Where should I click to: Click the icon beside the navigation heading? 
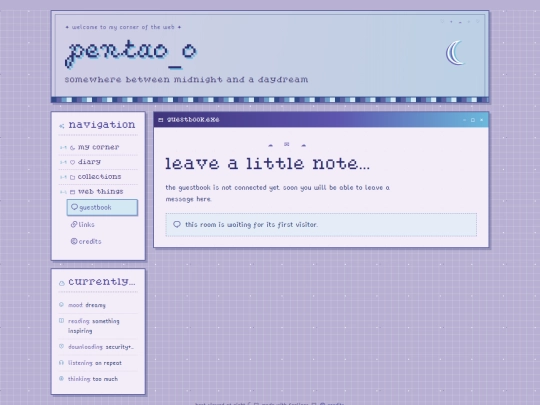tap(62, 126)
